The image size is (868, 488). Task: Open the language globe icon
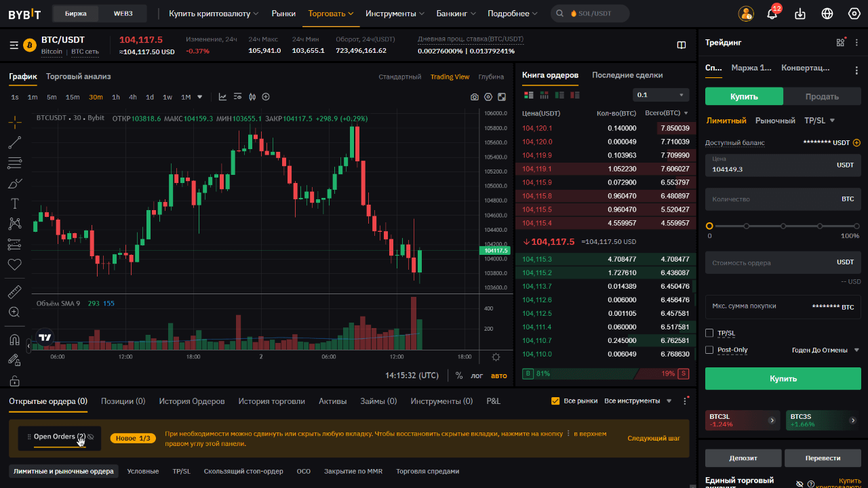pos(827,14)
